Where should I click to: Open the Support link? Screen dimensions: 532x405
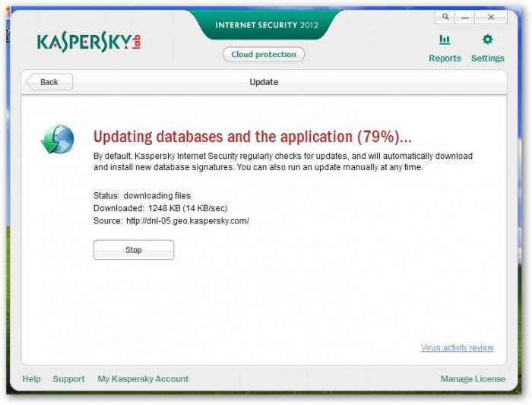[x=68, y=379]
